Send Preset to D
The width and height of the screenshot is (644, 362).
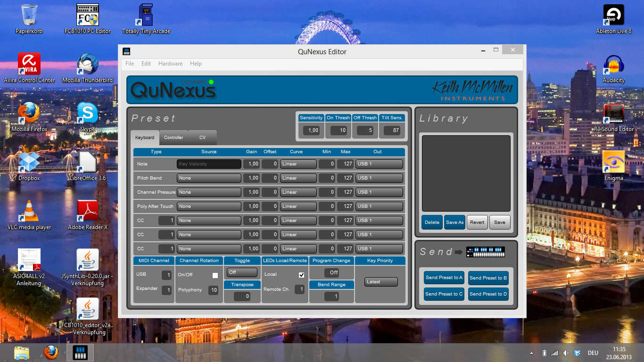pyautogui.click(x=488, y=294)
